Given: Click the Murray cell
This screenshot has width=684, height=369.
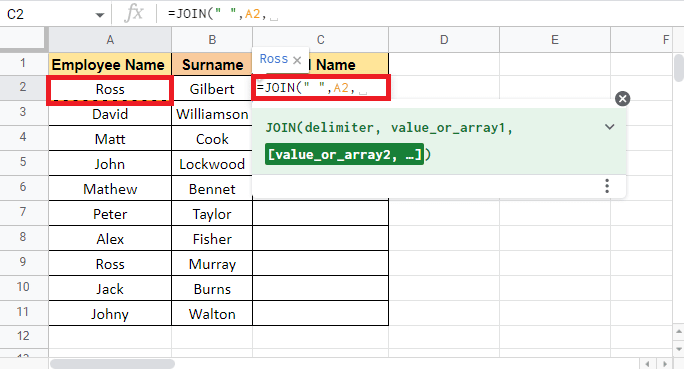Looking at the screenshot, I should [212, 264].
